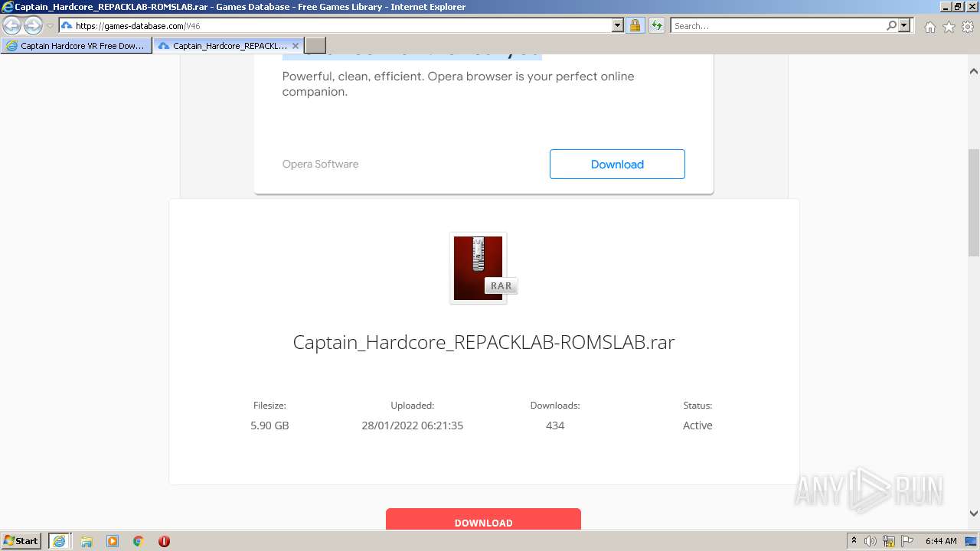Image resolution: width=980 pixels, height=551 pixels.
Task: Click the 5.90 GB filesize value
Action: pyautogui.click(x=269, y=425)
